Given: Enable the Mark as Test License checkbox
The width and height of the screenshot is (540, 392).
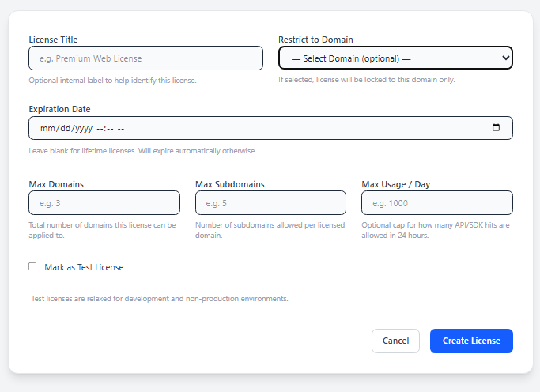Looking at the screenshot, I should pyautogui.click(x=32, y=267).
